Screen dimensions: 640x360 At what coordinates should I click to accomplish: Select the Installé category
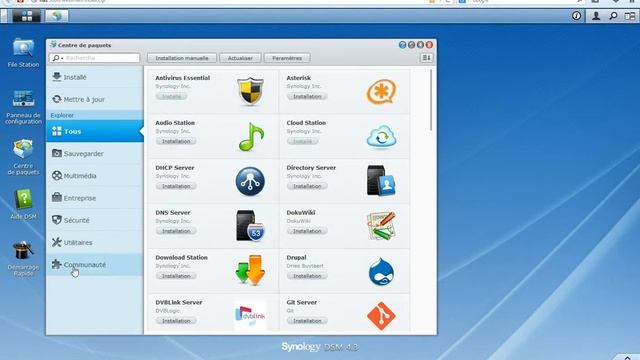tap(95, 77)
